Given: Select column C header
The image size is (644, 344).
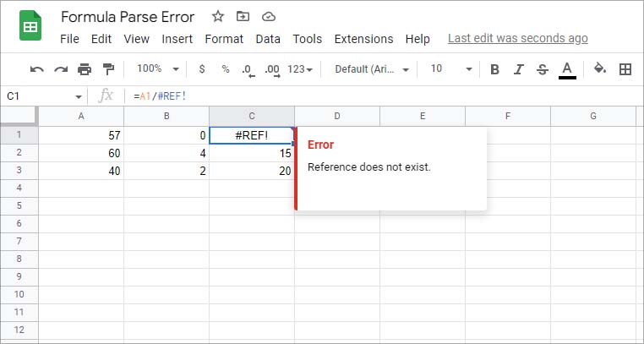Looking at the screenshot, I should click(252, 116).
